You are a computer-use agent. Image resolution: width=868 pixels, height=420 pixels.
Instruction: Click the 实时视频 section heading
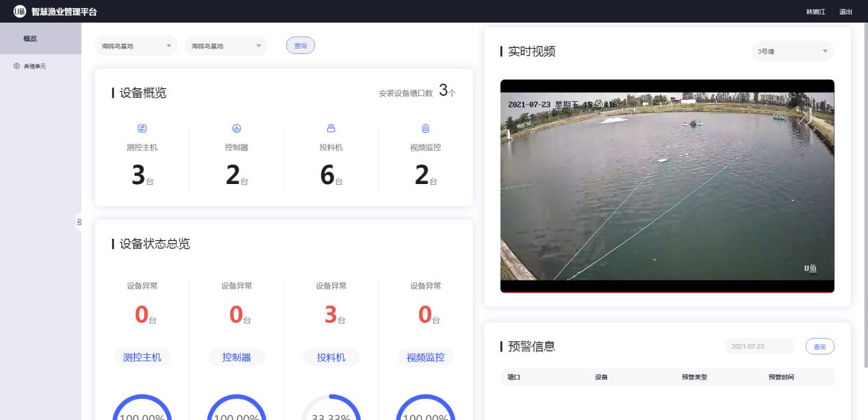(531, 51)
